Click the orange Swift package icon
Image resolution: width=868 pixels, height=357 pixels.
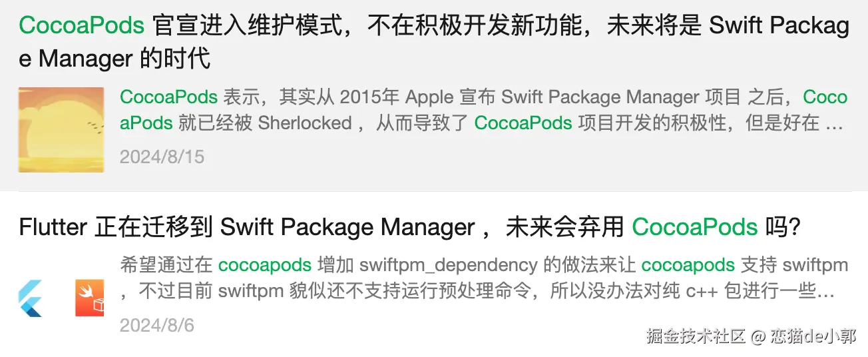[x=90, y=298]
